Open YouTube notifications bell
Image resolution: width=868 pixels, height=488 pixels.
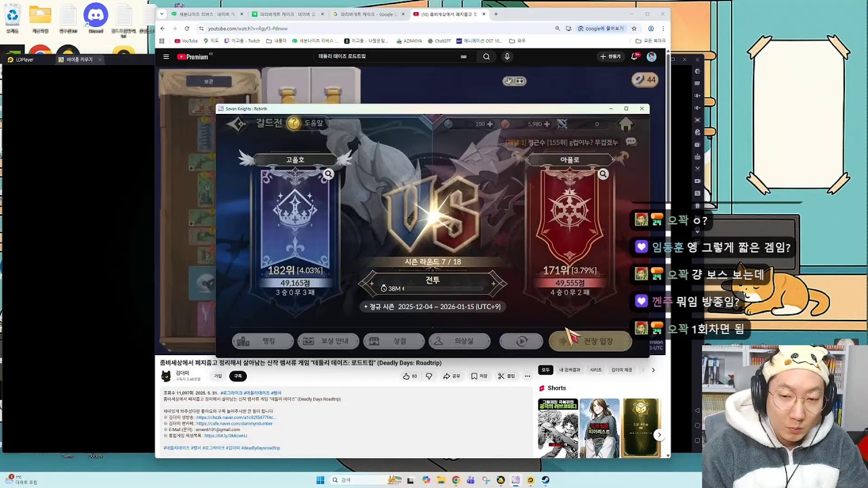(635, 57)
